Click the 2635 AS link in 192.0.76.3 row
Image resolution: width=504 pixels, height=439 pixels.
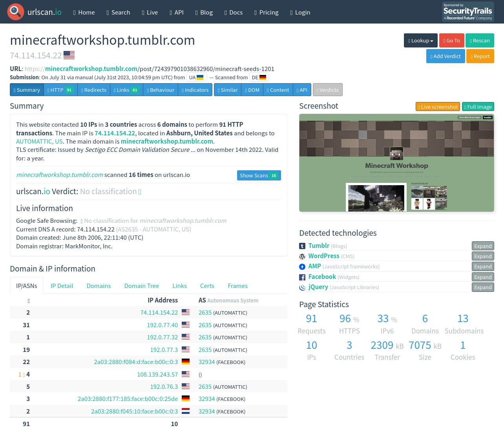tap(205, 386)
